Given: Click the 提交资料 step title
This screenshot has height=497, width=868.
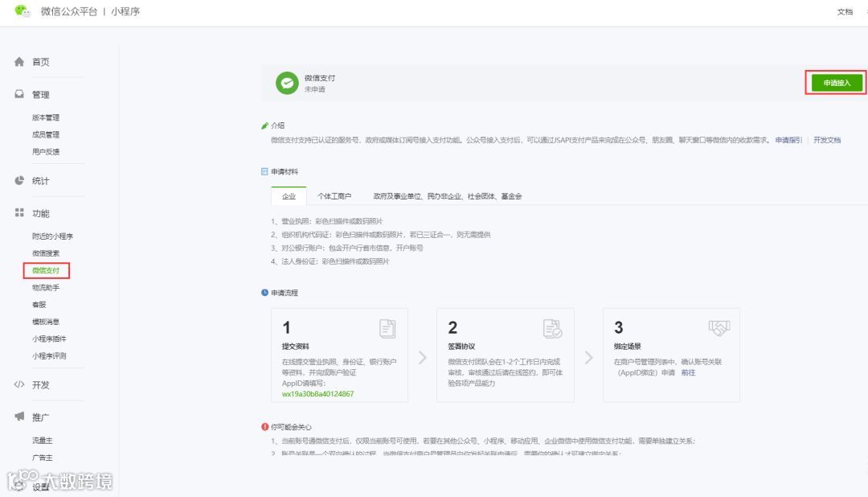Looking at the screenshot, I should pyautogui.click(x=296, y=347).
